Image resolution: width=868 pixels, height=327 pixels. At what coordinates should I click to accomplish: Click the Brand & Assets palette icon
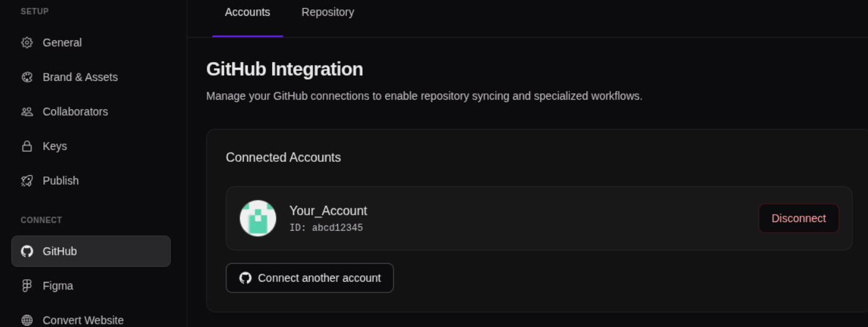tap(26, 77)
